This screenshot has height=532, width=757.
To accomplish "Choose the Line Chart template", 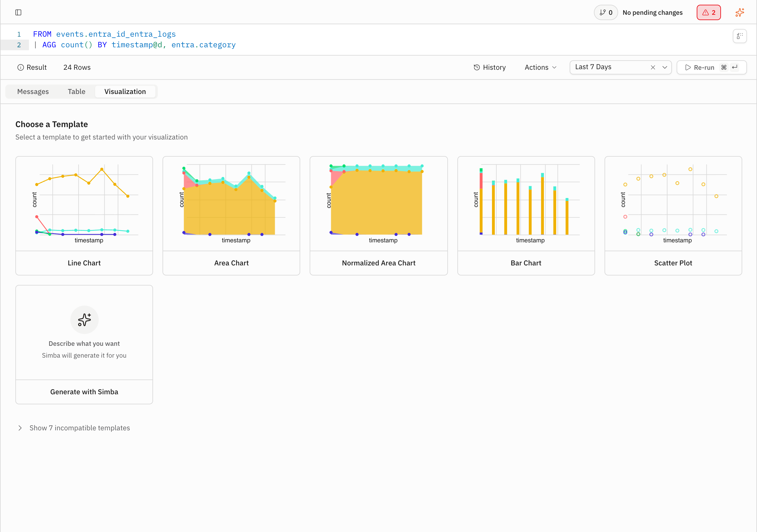I will click(84, 216).
